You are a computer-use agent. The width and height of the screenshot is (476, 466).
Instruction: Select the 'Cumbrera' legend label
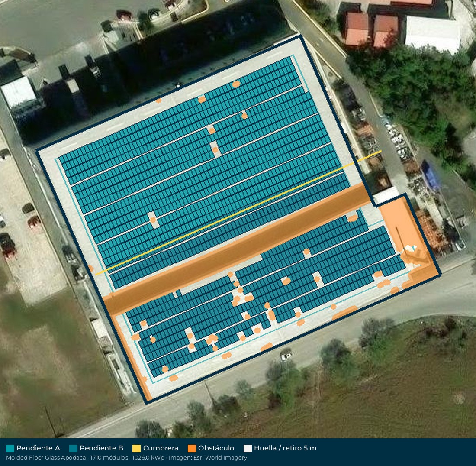tap(161, 448)
